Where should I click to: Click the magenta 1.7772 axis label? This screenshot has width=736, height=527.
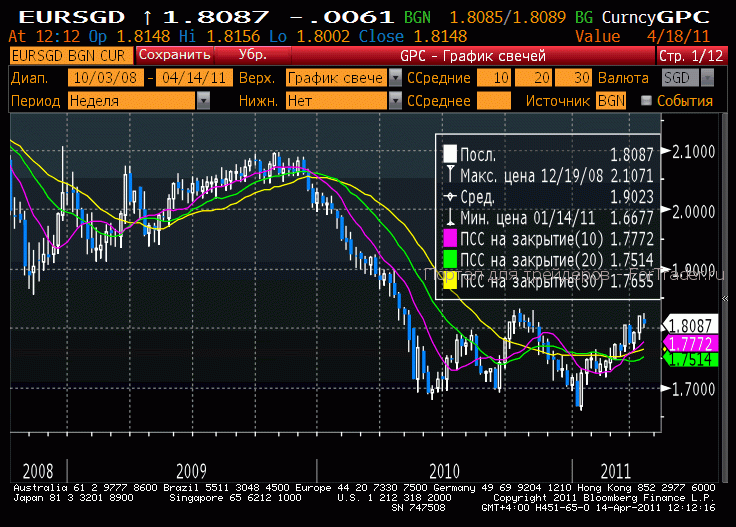[x=690, y=344]
